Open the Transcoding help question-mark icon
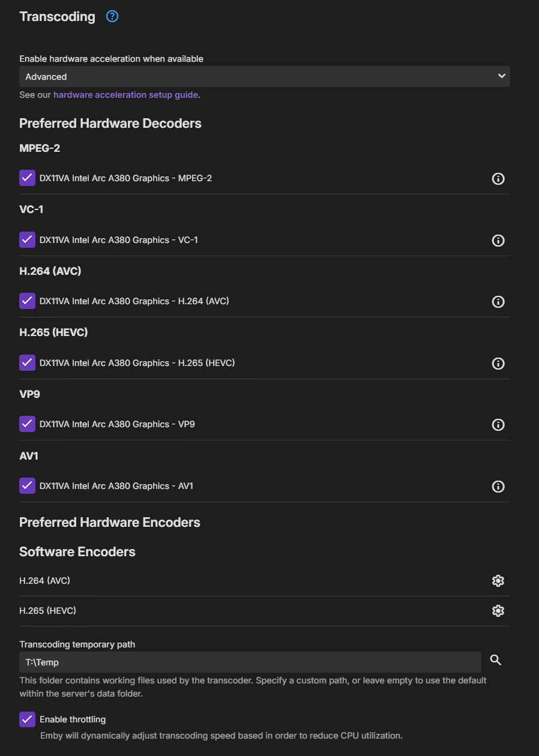Viewport: 539px width, 756px height. pos(112,17)
